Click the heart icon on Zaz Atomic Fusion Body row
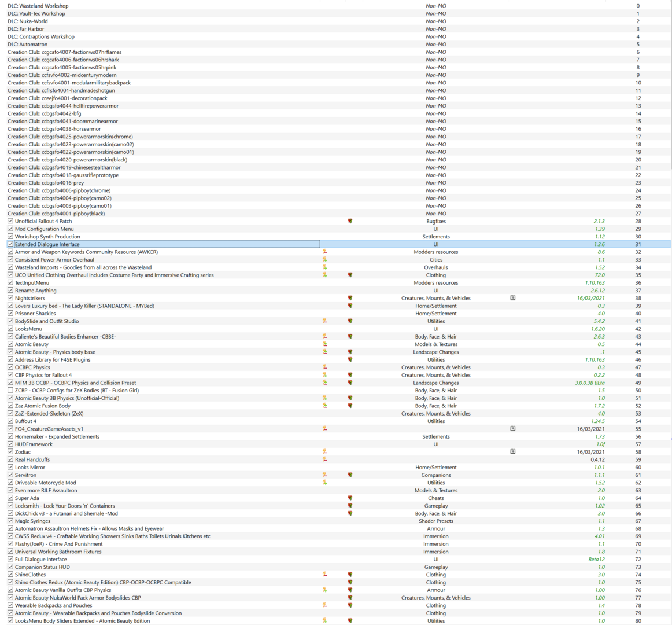 pos(350,406)
